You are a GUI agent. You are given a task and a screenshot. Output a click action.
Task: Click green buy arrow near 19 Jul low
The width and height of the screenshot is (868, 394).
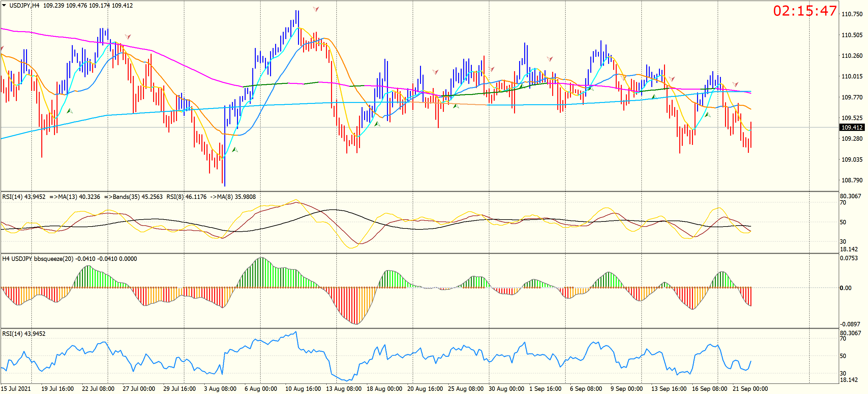tap(69, 111)
